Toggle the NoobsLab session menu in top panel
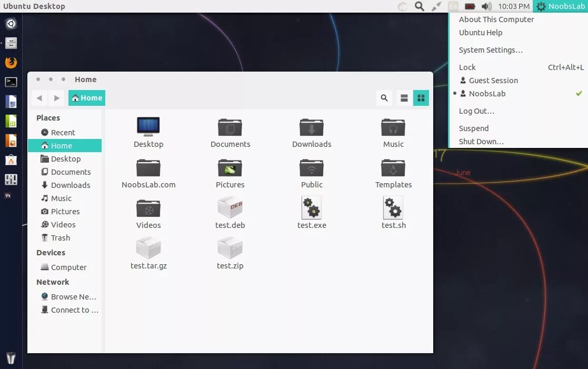 [x=560, y=6]
